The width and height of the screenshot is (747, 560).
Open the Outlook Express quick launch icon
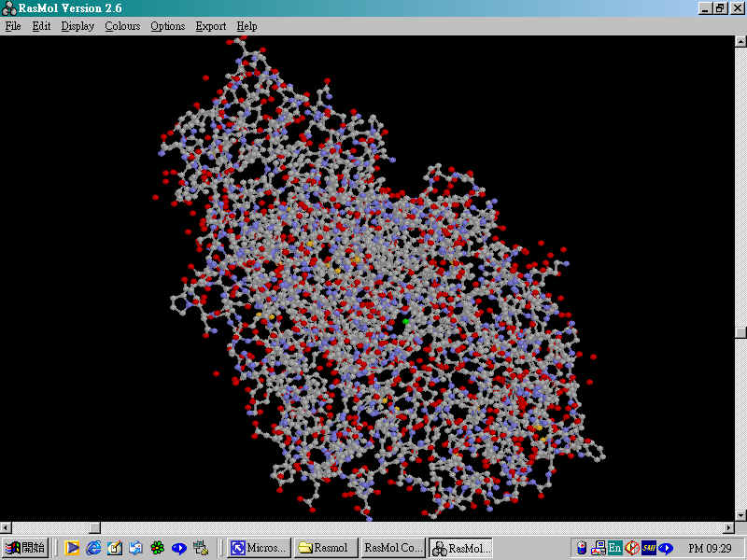pyautogui.click(x=135, y=548)
